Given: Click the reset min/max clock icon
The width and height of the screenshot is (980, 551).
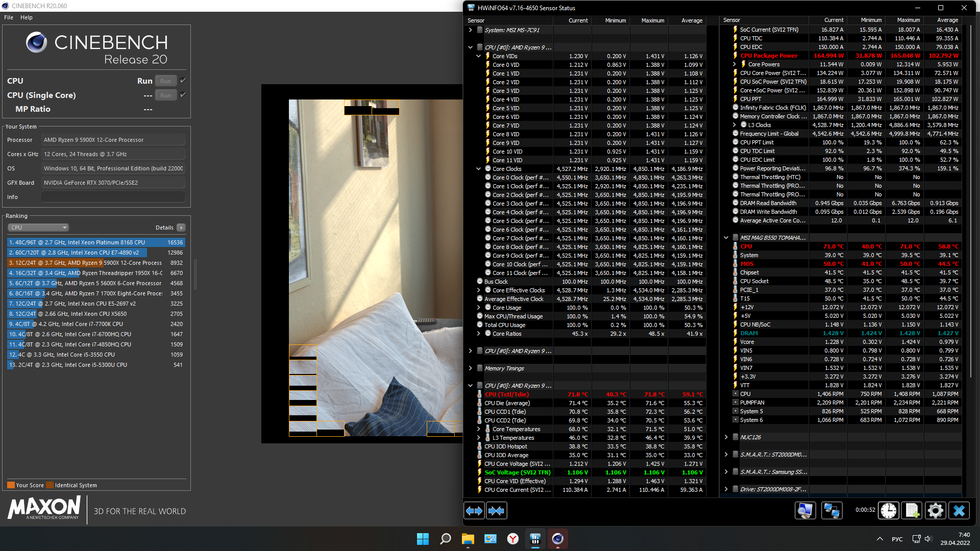Looking at the screenshot, I should pos(889,511).
